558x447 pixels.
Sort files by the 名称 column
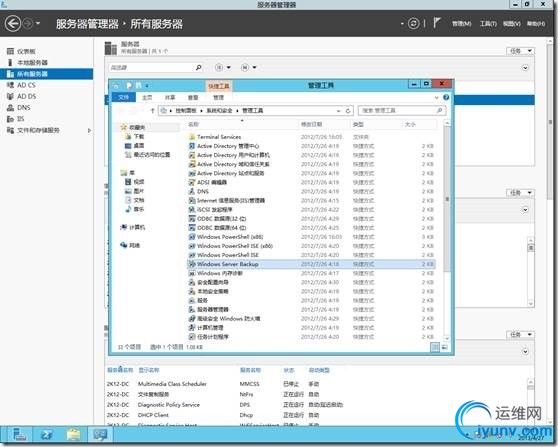point(193,124)
